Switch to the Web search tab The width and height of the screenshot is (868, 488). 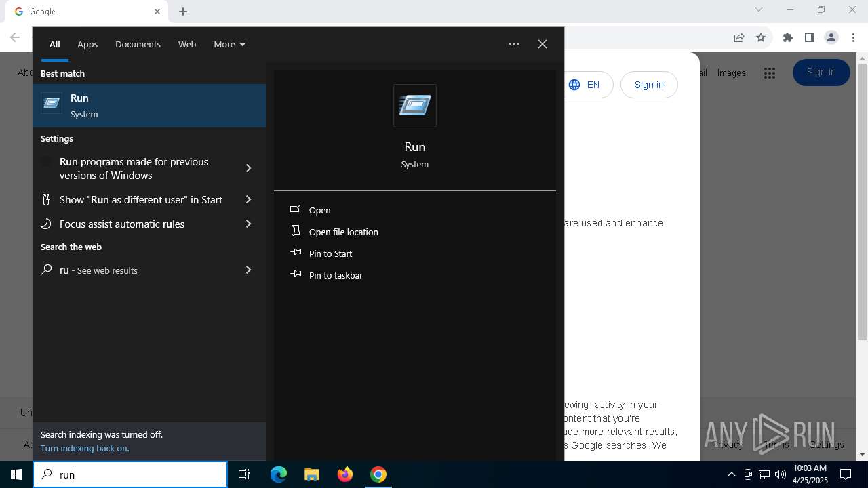tap(187, 44)
